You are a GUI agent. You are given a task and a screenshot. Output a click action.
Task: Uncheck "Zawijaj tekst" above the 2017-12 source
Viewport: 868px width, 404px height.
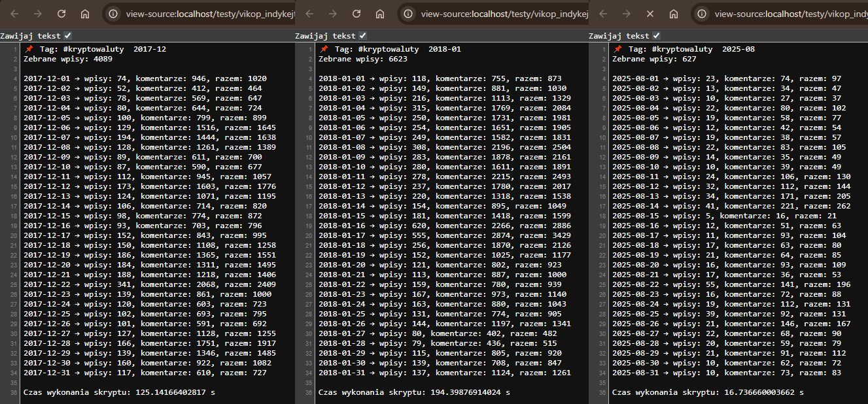point(68,36)
